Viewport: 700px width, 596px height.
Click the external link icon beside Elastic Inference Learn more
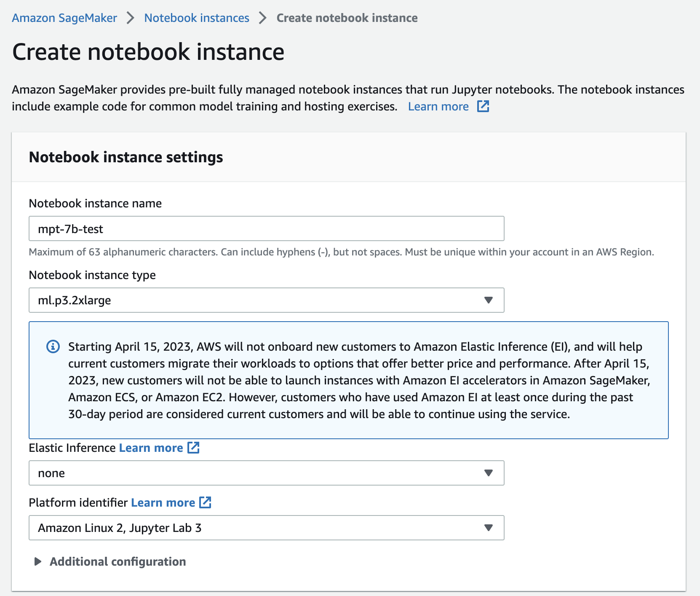(194, 448)
